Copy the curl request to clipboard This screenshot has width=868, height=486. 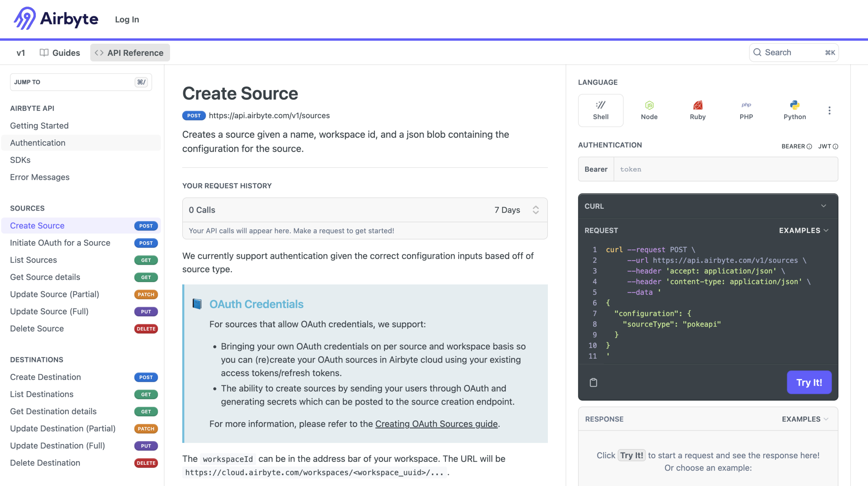pos(593,382)
